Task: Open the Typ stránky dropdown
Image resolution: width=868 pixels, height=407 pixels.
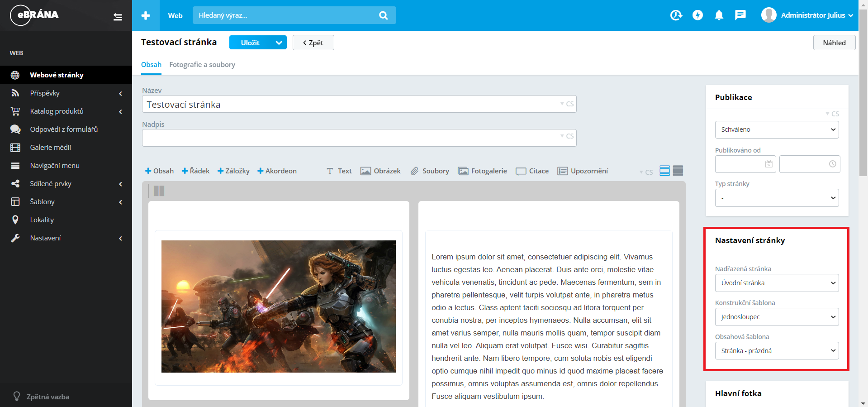Action: [x=777, y=198]
